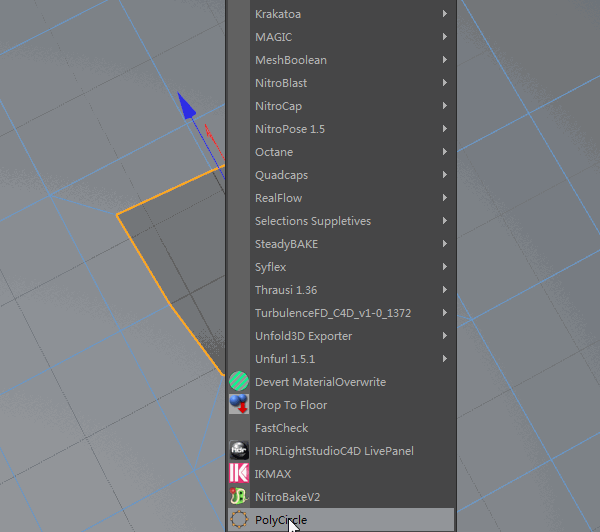Click the HDRLightStudioC4D LivePanel icon
This screenshot has height=532, width=600.
(x=239, y=451)
